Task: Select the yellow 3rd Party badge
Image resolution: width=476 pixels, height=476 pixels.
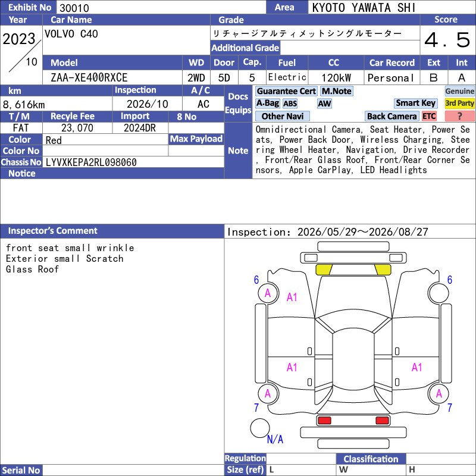Action: (459, 103)
